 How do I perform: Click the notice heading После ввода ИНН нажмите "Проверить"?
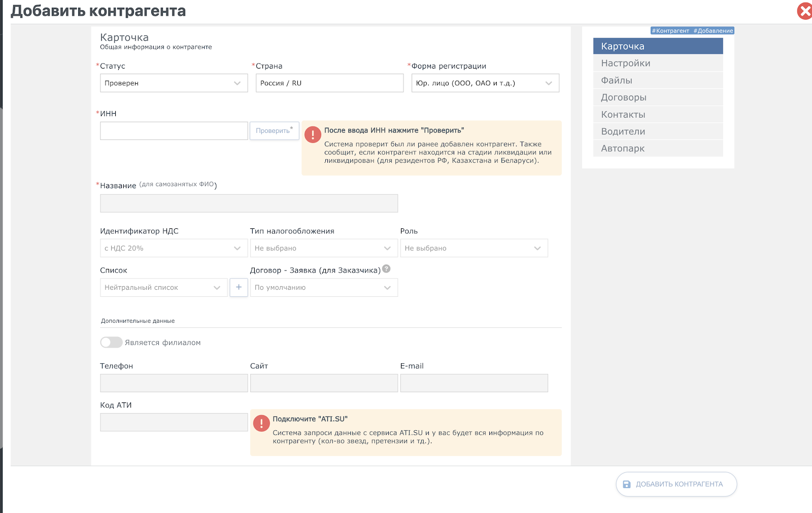click(394, 130)
